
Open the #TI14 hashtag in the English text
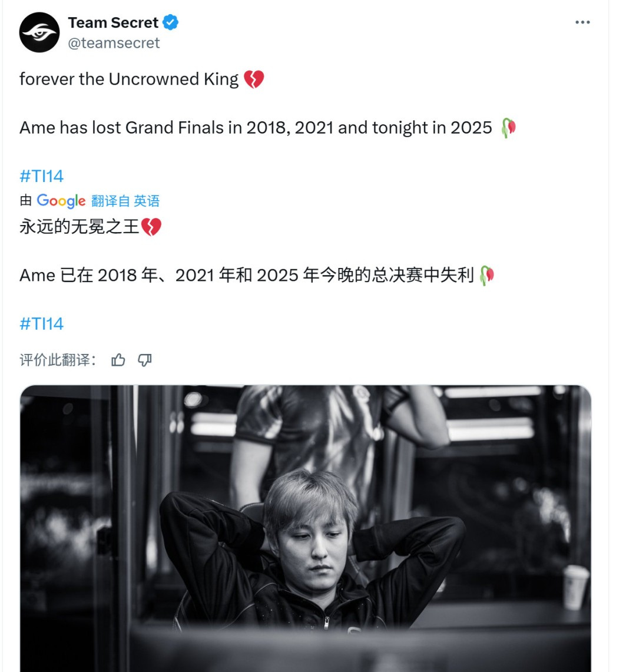[x=41, y=176]
